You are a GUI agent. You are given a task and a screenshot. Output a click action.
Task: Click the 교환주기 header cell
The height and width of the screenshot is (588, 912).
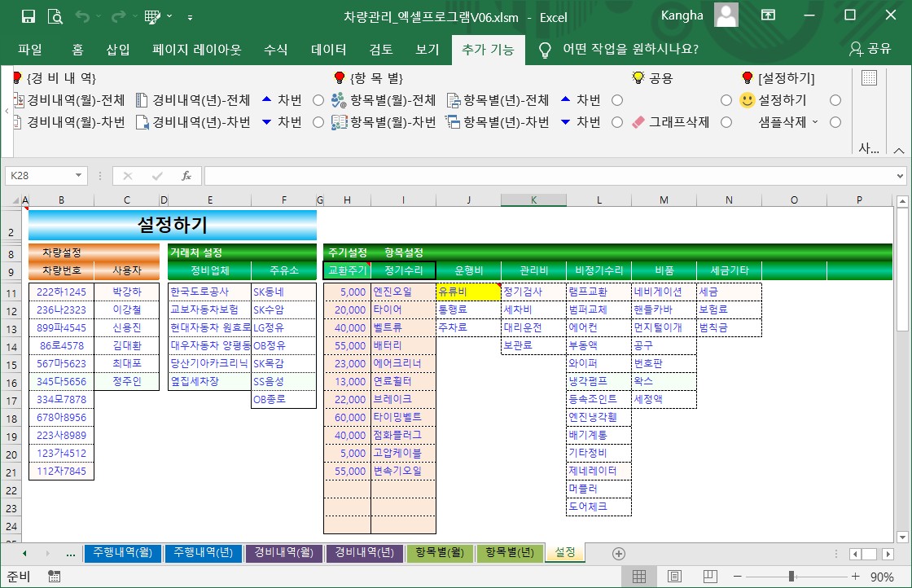pos(347,270)
